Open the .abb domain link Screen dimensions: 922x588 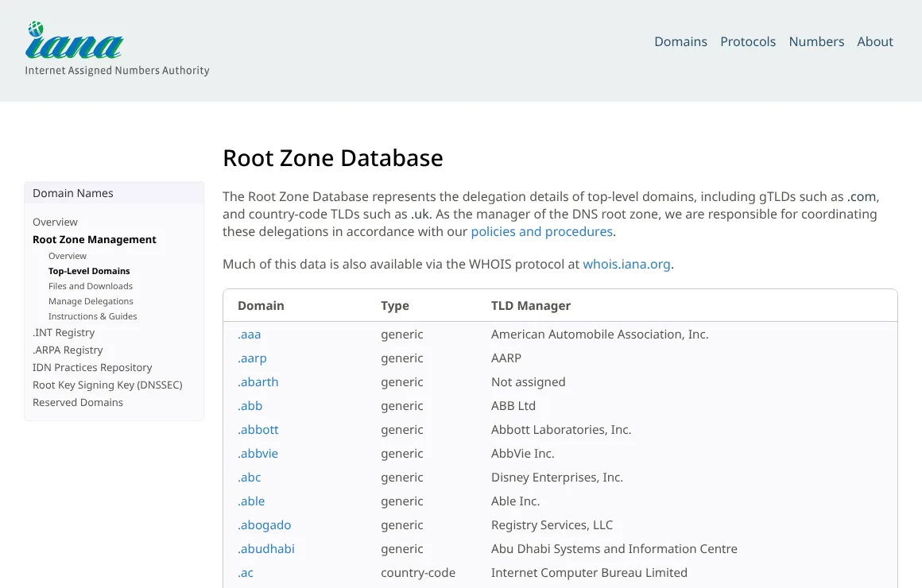[250, 406]
